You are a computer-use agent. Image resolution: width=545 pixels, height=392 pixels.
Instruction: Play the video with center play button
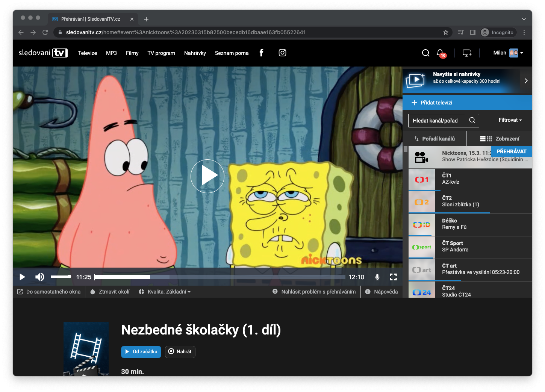point(207,176)
